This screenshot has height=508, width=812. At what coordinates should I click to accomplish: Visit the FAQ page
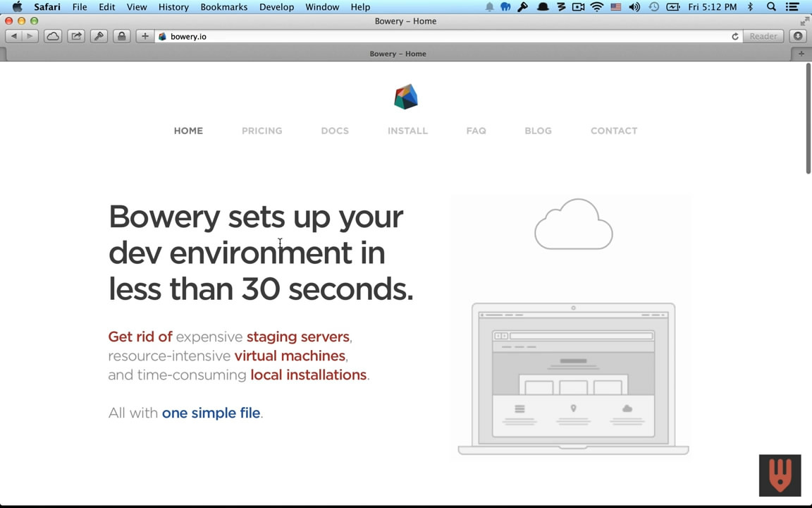click(x=476, y=131)
